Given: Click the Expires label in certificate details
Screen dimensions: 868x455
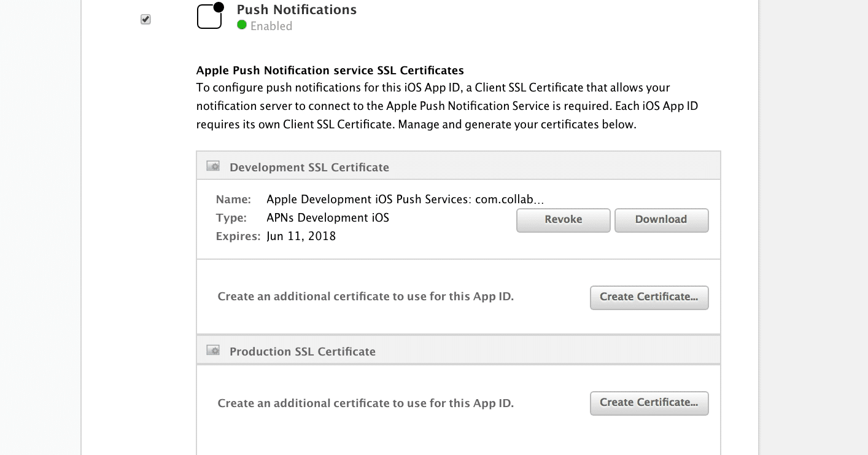Looking at the screenshot, I should tap(238, 236).
